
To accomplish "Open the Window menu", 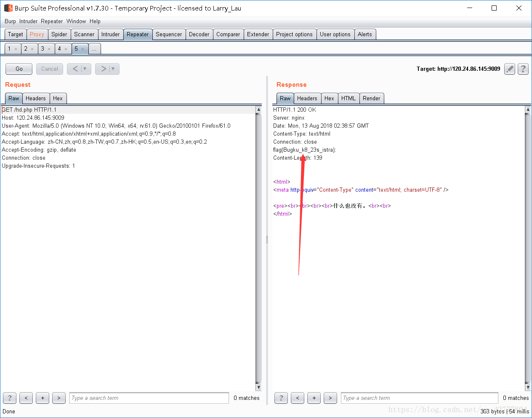I will click(76, 21).
